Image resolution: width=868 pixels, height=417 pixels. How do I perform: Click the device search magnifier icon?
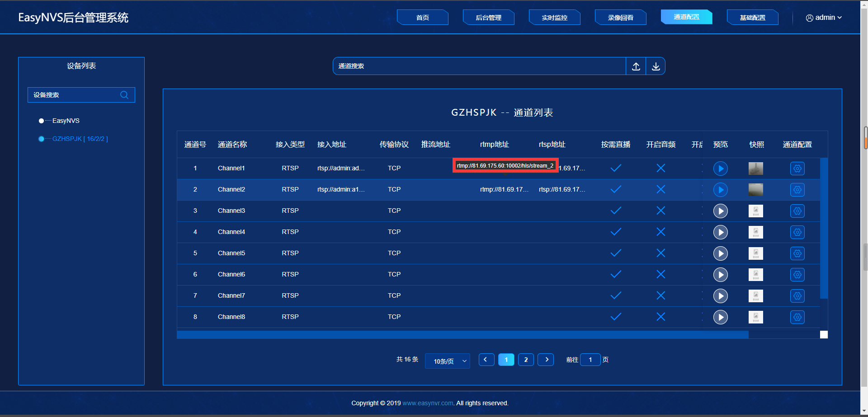pyautogui.click(x=124, y=95)
